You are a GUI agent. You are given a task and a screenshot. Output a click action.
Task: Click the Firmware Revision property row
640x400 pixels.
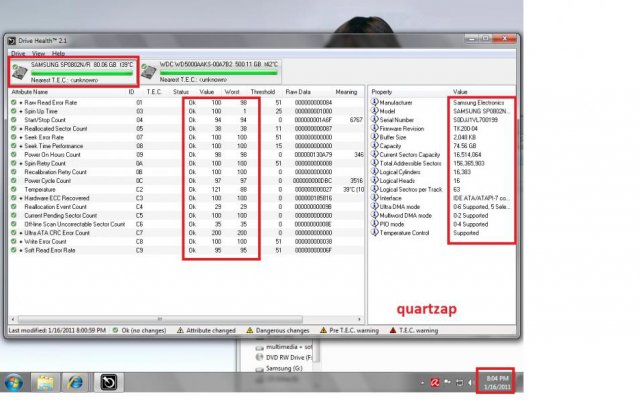442,129
